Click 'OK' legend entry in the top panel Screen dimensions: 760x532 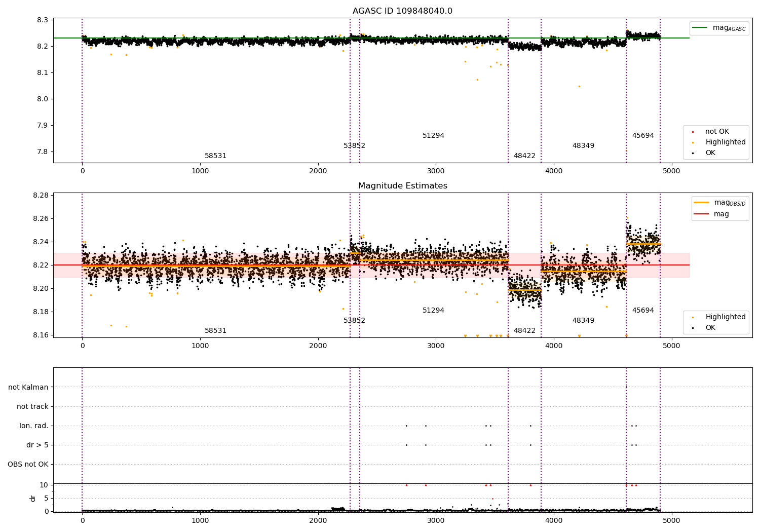point(710,153)
